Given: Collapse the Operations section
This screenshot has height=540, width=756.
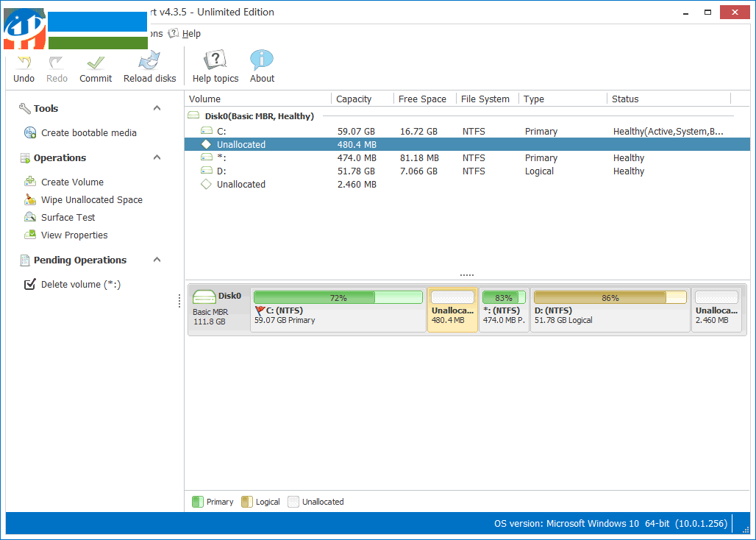Looking at the screenshot, I should tap(157, 157).
